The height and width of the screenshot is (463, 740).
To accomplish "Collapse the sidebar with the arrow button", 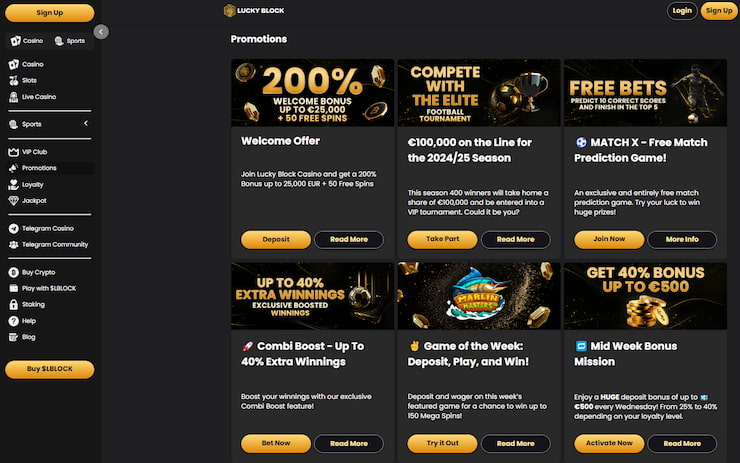I will pos(101,32).
